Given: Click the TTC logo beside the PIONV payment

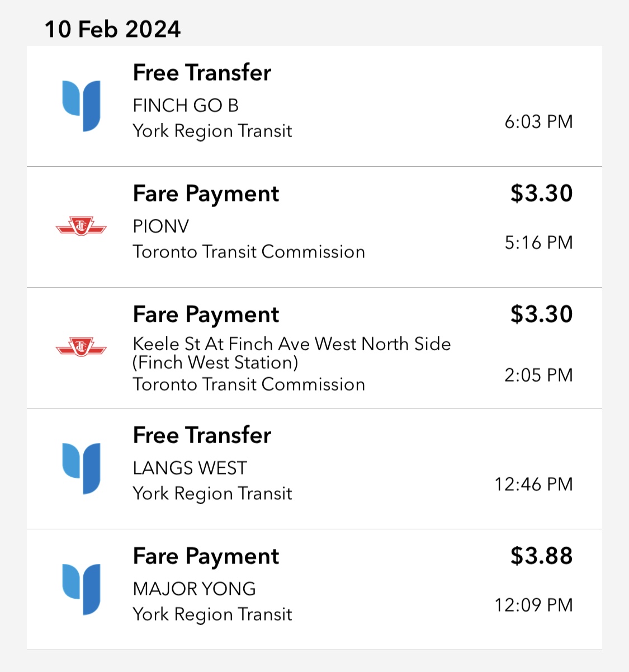Looking at the screenshot, I should point(81,227).
